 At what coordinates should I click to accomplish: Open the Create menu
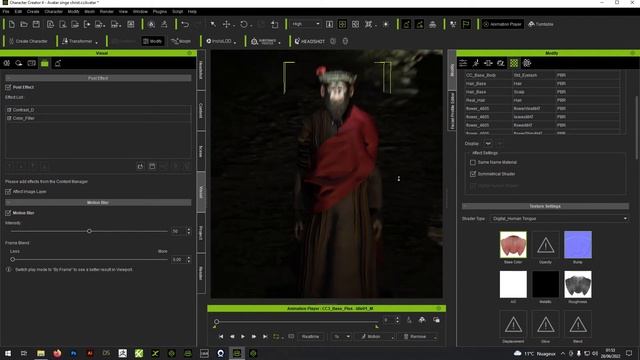33,11
